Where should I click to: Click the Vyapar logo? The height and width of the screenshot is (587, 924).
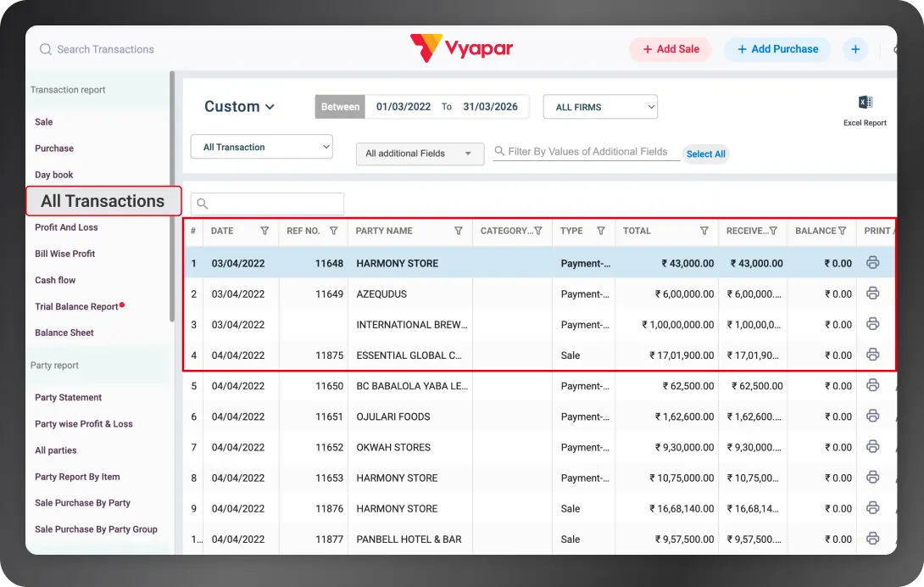461,48
